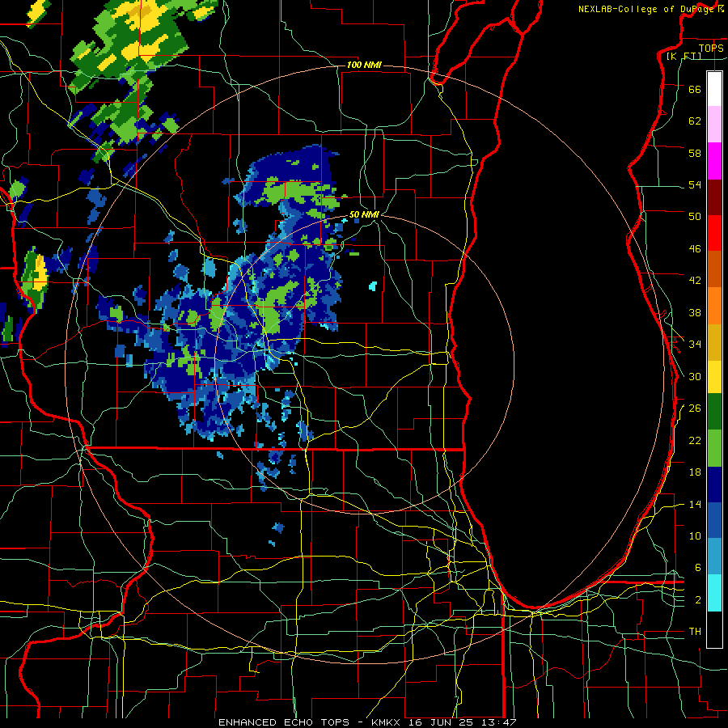Click the 38 legend value
The width and height of the screenshot is (728, 728).
[x=695, y=312]
